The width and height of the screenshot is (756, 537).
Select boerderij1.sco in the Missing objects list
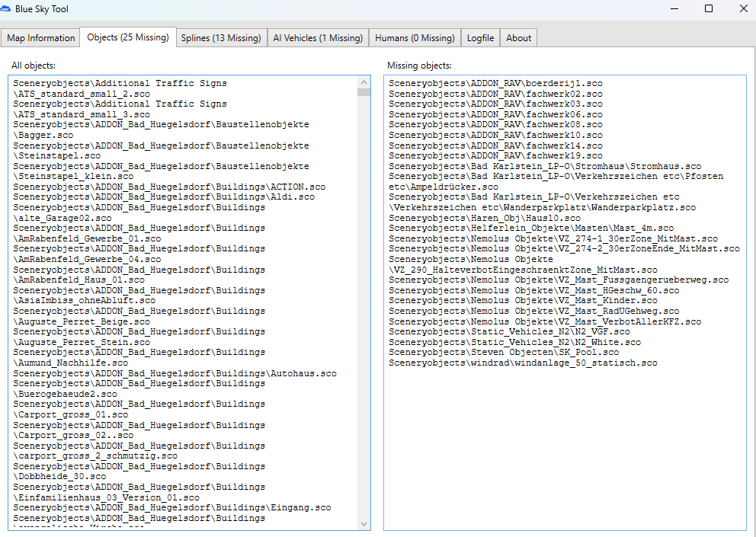click(x=495, y=83)
